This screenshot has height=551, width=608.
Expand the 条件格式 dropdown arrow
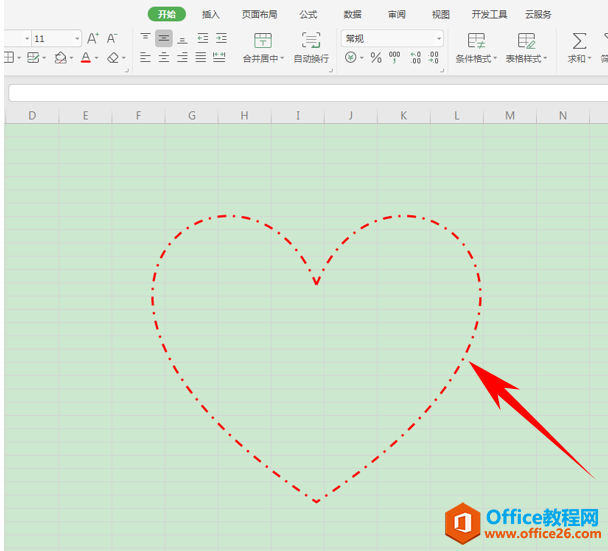495,58
